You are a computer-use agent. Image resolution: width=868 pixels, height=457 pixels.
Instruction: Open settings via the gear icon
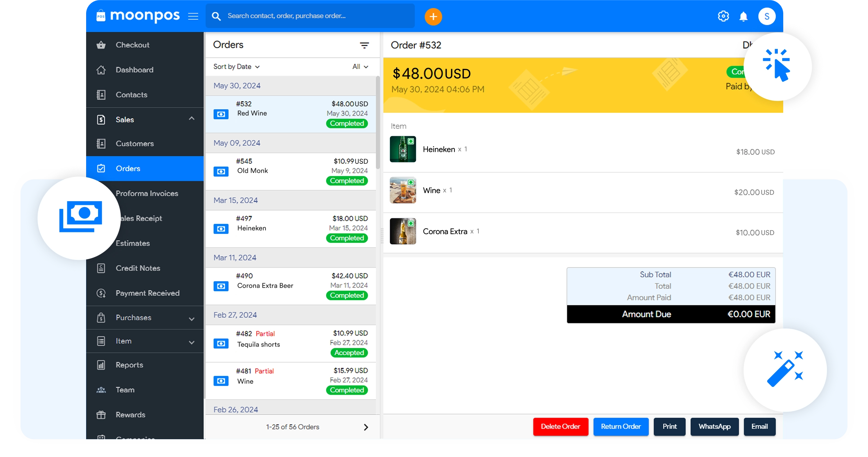[723, 16]
